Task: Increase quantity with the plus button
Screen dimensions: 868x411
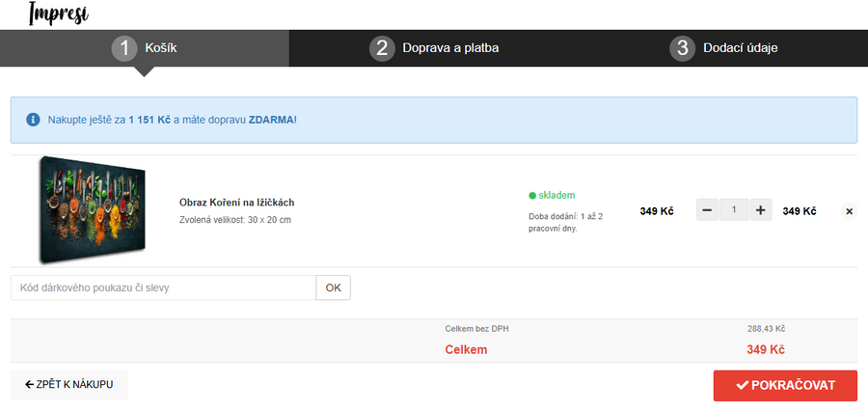Action: [x=761, y=210]
